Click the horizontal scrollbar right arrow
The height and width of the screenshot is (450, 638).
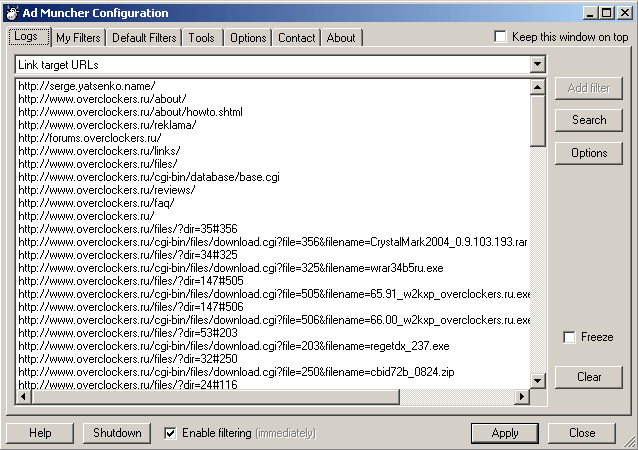[522, 396]
